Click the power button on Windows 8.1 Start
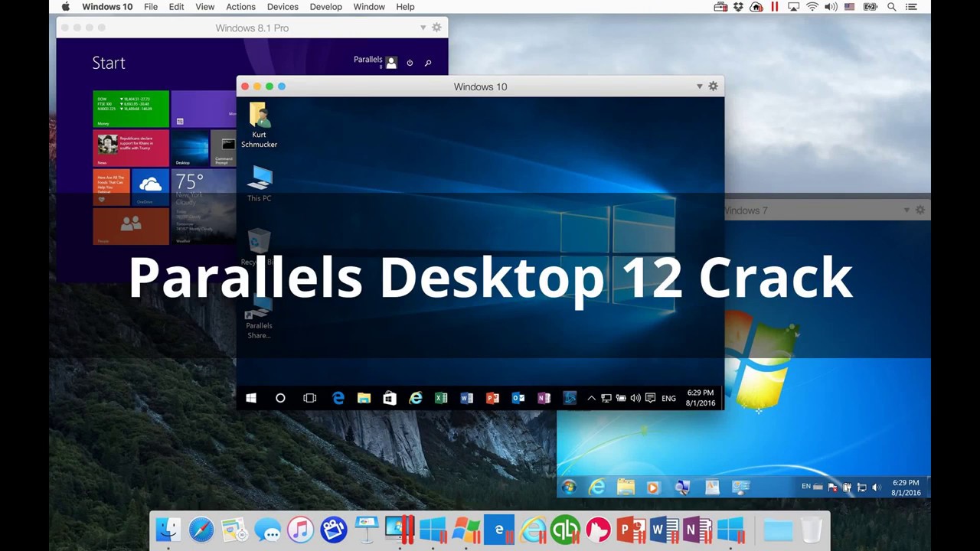 click(410, 63)
